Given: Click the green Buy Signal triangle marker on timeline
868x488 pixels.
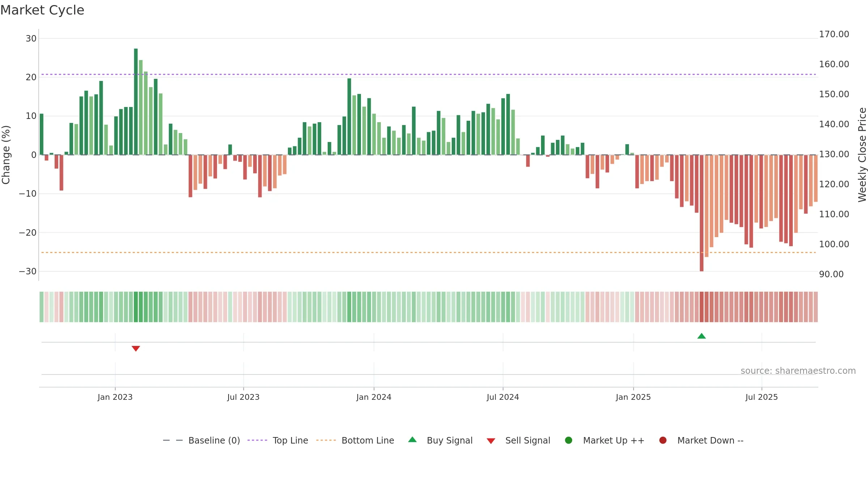Looking at the screenshot, I should (x=702, y=336).
